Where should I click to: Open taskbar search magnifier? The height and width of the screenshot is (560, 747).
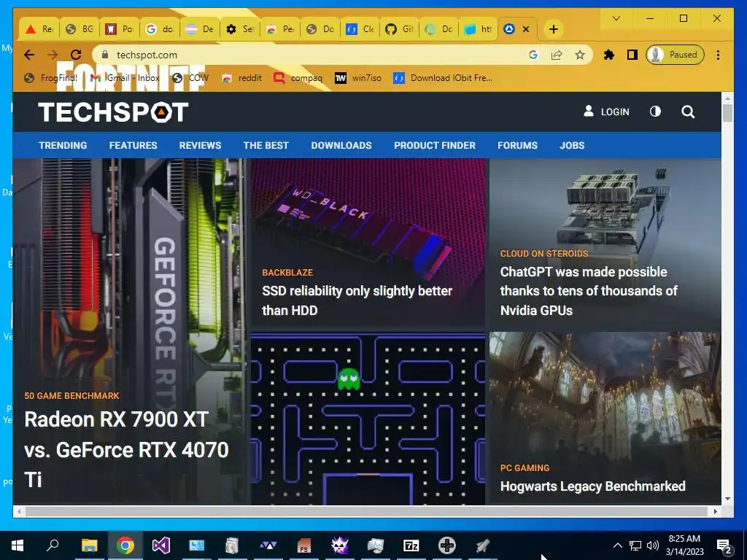tap(53, 545)
